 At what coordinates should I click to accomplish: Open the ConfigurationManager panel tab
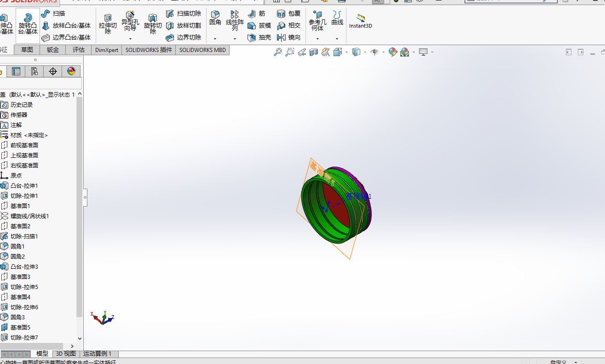point(35,71)
